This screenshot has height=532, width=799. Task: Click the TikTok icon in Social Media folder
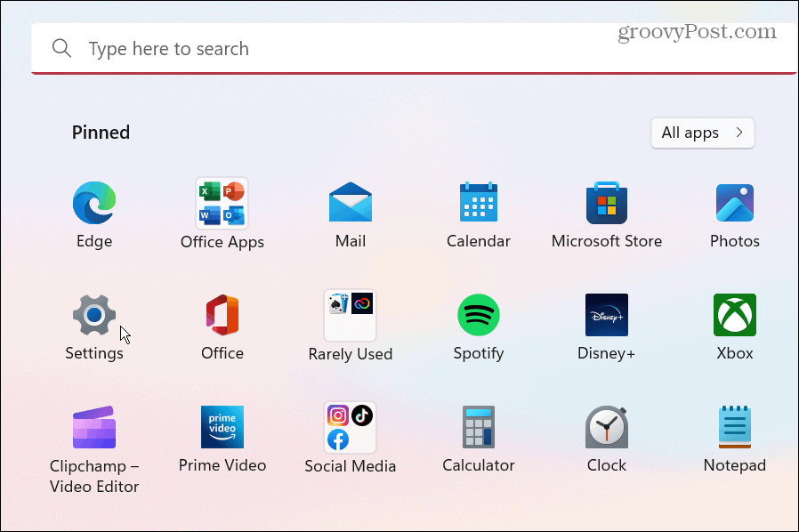[x=362, y=415]
